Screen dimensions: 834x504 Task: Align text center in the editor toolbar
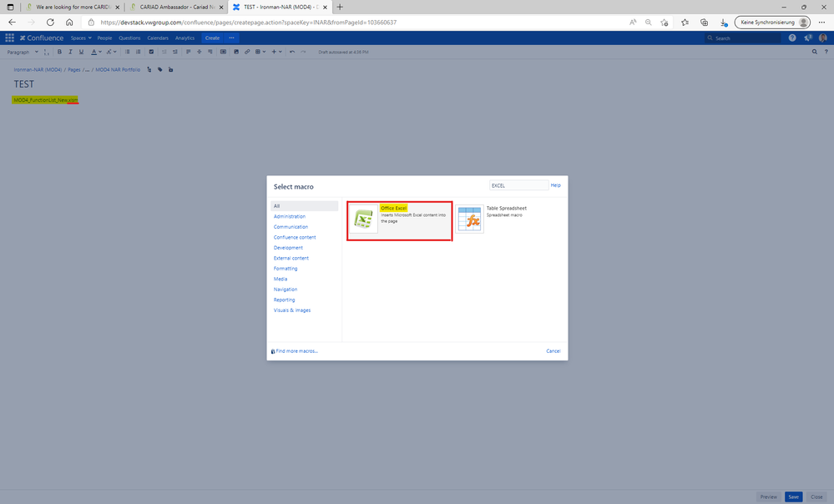tap(199, 52)
